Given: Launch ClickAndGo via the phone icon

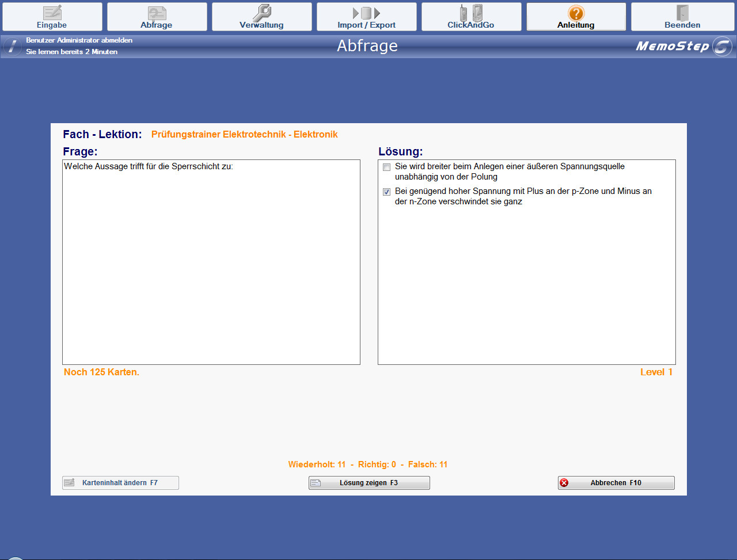Looking at the screenshot, I should coord(470,13).
